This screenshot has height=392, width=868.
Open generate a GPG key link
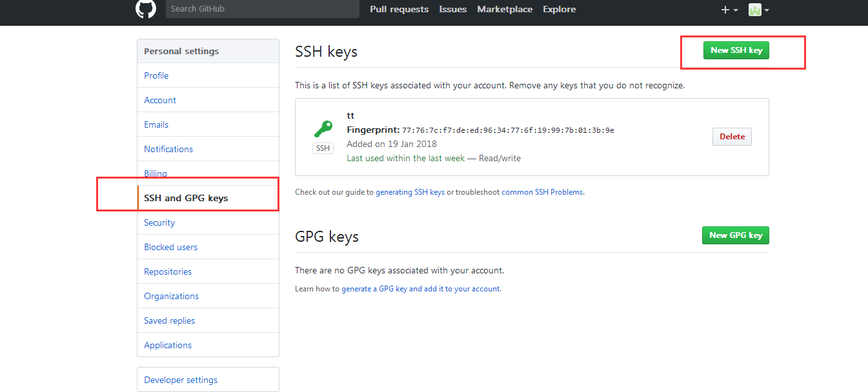pos(421,289)
